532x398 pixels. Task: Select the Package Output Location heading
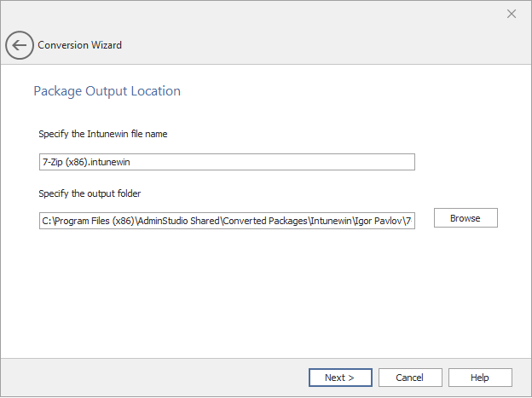click(107, 91)
